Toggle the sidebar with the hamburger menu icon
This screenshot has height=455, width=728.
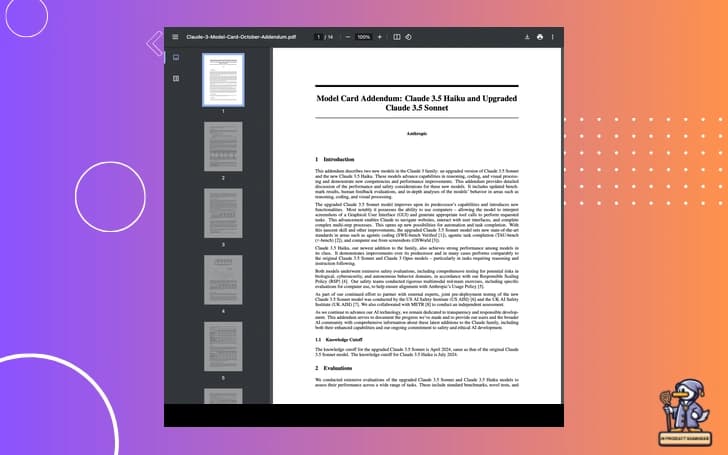[175, 37]
